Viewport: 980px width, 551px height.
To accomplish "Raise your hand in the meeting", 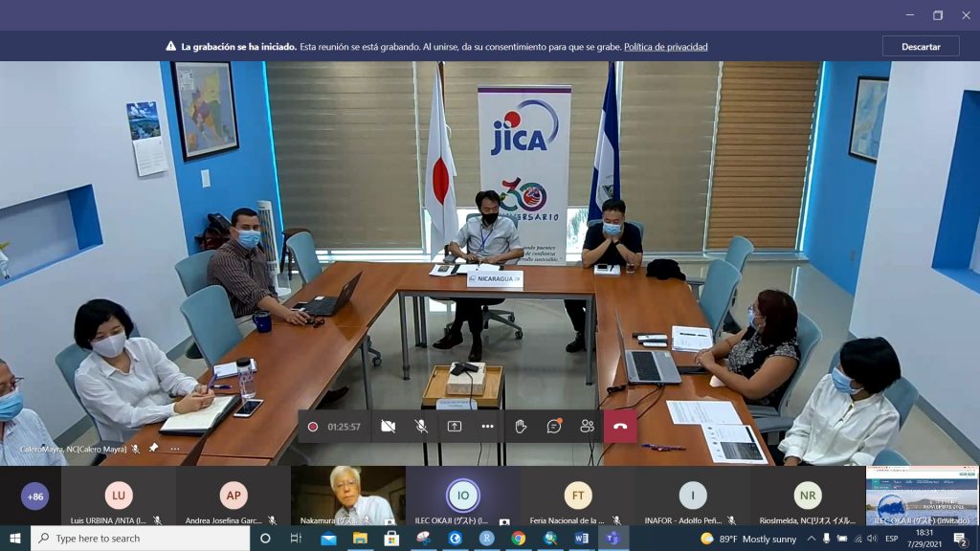I will pyautogui.click(x=521, y=427).
